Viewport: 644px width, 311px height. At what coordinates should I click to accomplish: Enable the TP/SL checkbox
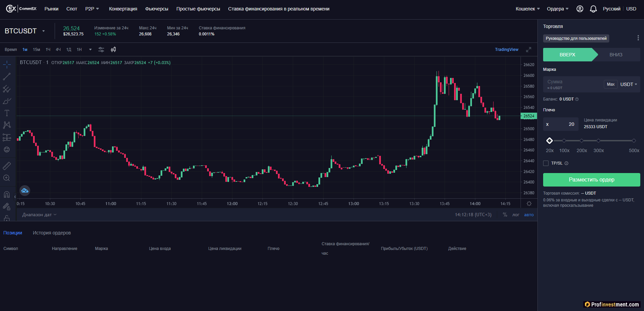[x=546, y=163]
